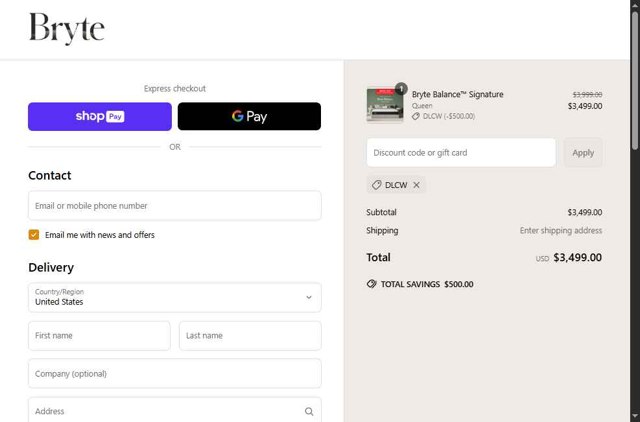Image resolution: width=640 pixels, height=422 pixels.
Task: Select the First name field
Action: (x=99, y=335)
